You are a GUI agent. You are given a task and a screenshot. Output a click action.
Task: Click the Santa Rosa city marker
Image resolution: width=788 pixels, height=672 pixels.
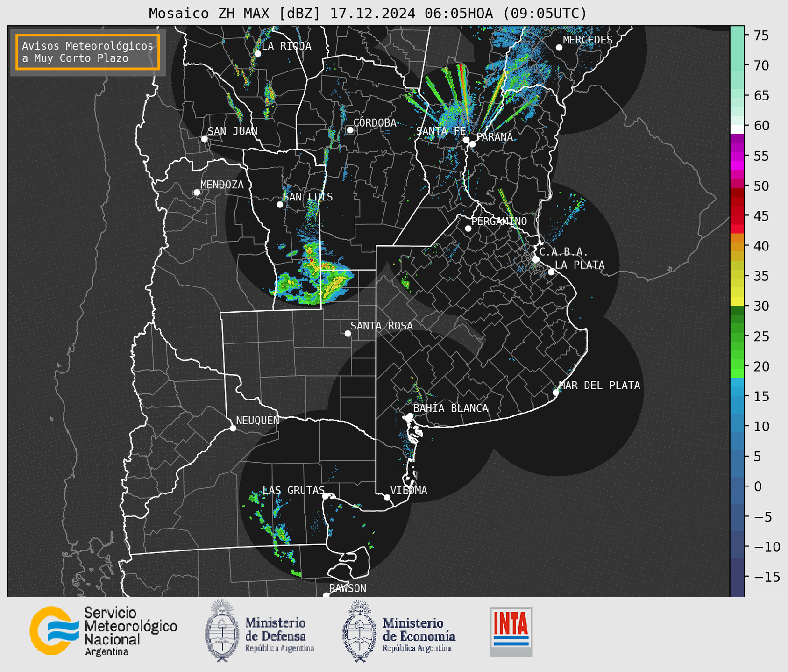click(348, 333)
